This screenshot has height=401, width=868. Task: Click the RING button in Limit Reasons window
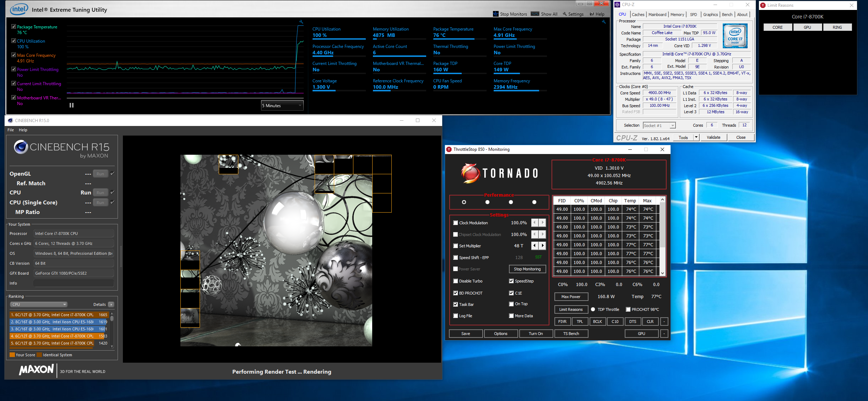pyautogui.click(x=837, y=27)
